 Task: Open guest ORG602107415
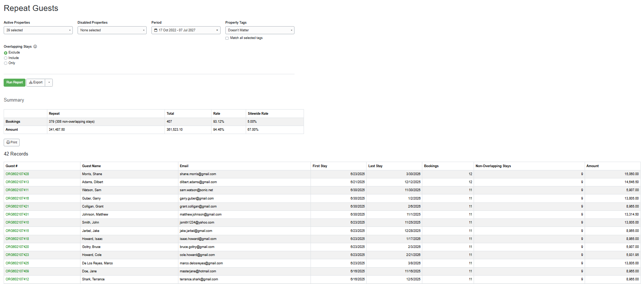(17, 231)
